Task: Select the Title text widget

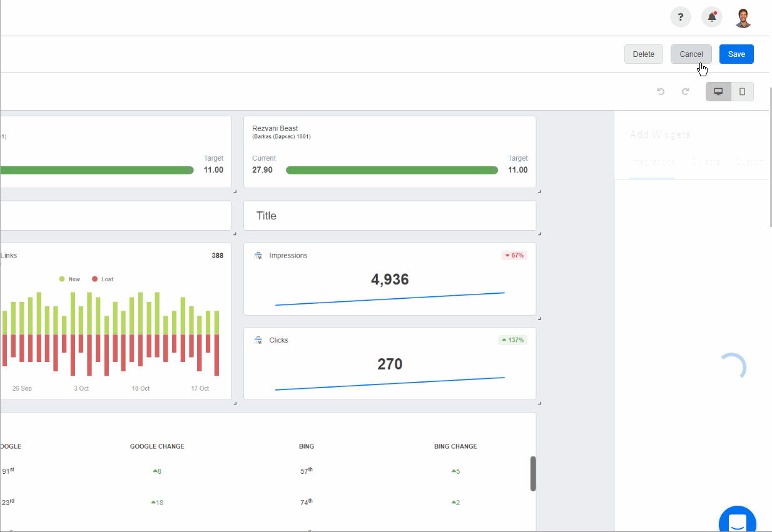Action: point(389,216)
